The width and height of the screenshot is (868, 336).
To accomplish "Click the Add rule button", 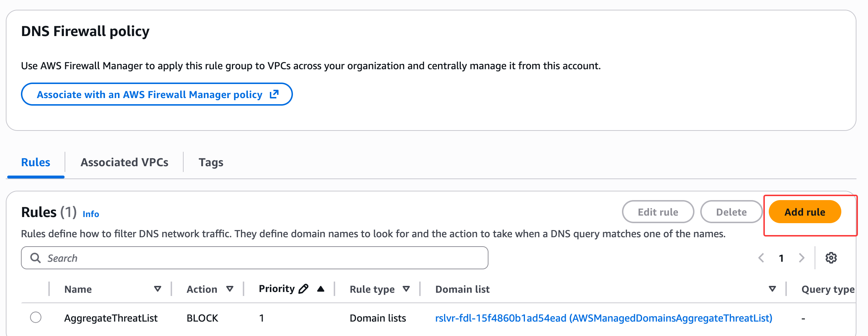I will [805, 212].
